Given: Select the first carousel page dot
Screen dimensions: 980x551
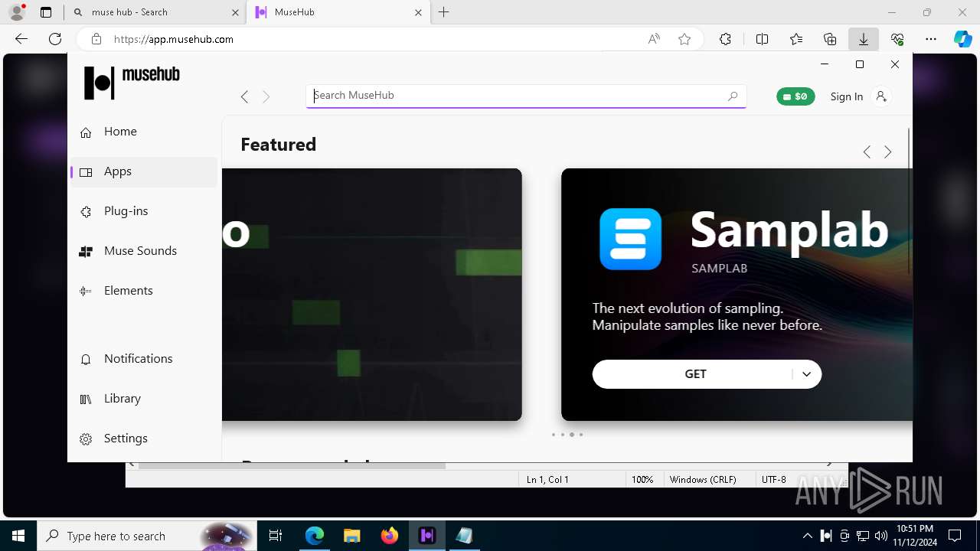Looking at the screenshot, I should coord(554,435).
